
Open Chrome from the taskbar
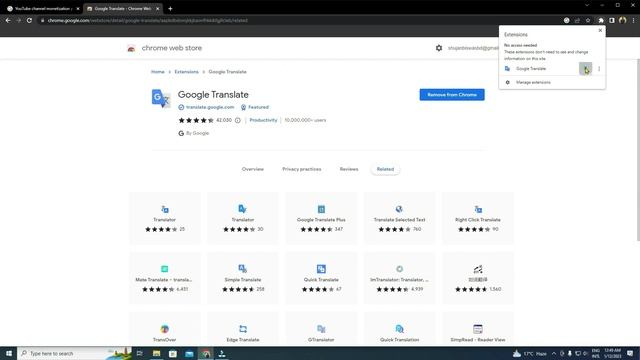206,353
